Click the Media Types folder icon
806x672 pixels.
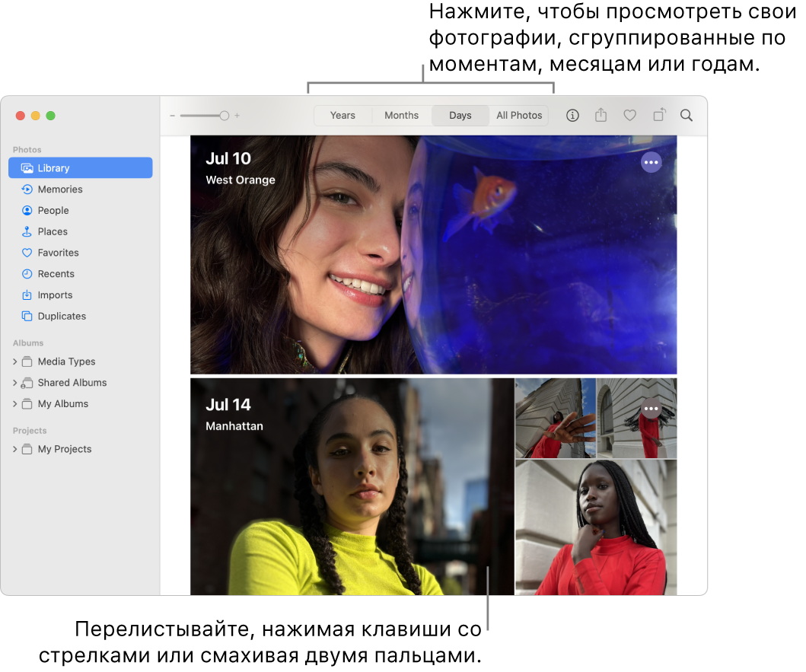tap(27, 361)
